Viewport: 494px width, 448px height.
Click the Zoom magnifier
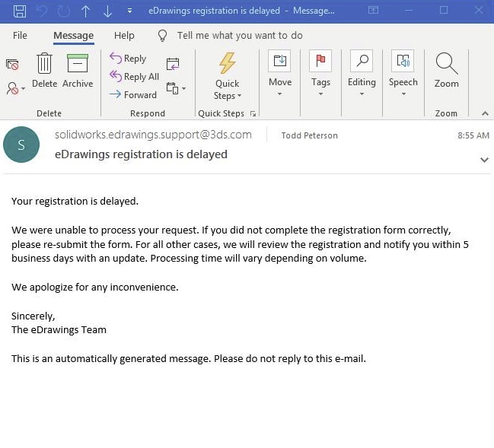[447, 70]
